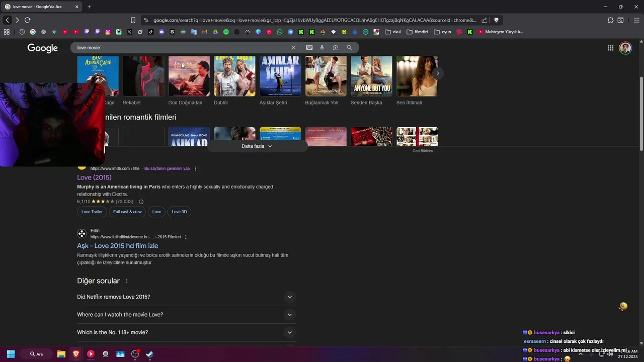Image resolution: width=644 pixels, height=362 pixels.
Task: Start Google voice search microphone
Action: tap(322, 48)
